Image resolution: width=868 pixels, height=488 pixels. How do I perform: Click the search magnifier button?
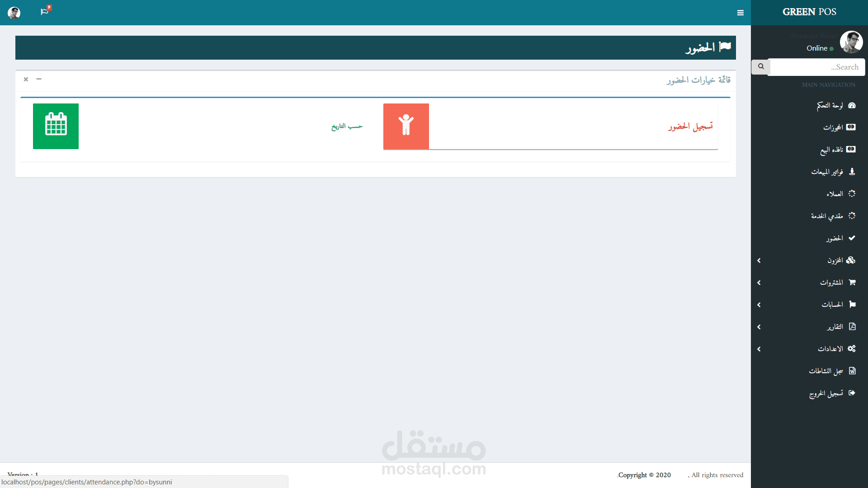[761, 66]
